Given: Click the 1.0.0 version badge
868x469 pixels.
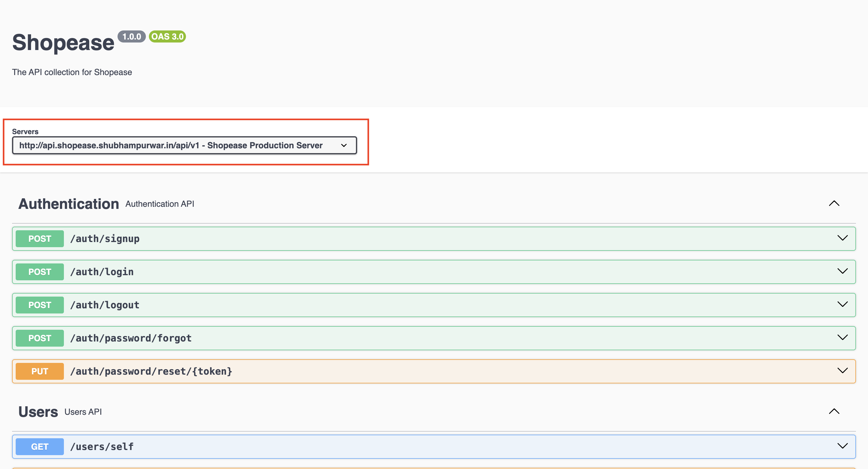Looking at the screenshot, I should tap(131, 36).
